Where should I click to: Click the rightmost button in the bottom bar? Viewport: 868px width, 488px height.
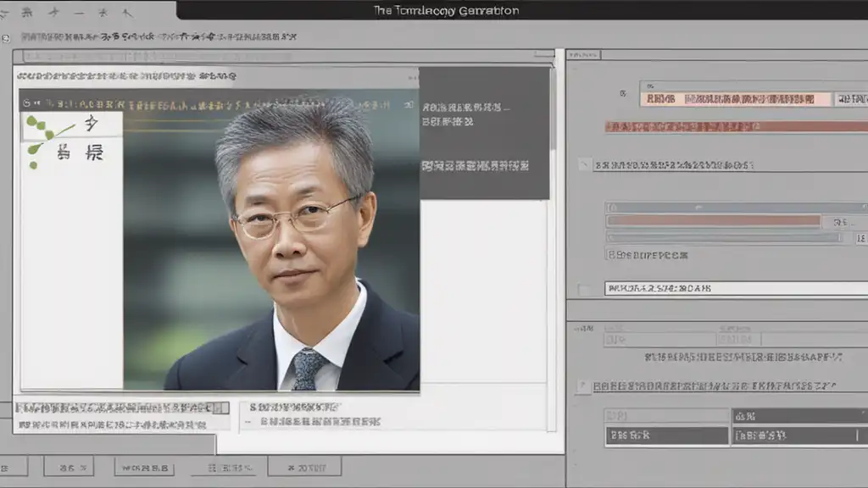coord(304,467)
